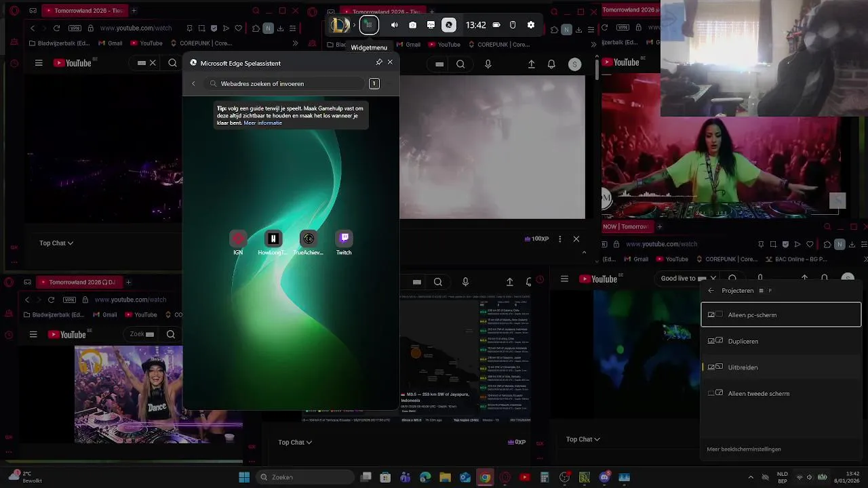Select 'Uitbreiden' projection option
This screenshot has width=868, height=488.
click(781, 367)
